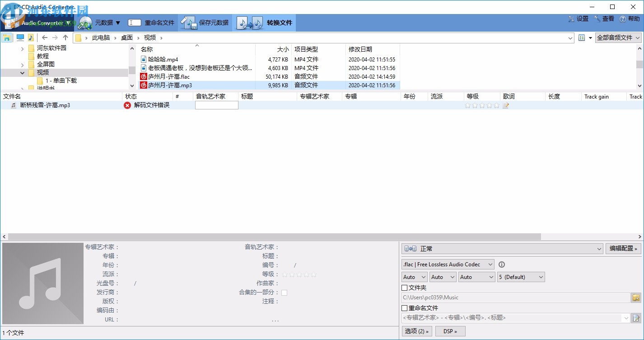Click the 重命名文件 rename tool icon

pos(134,22)
